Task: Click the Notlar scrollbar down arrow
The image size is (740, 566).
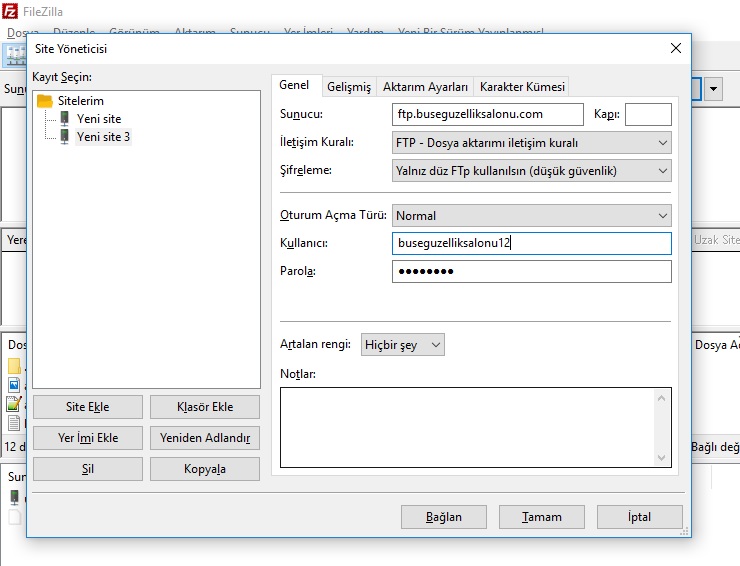Action: coord(661,457)
